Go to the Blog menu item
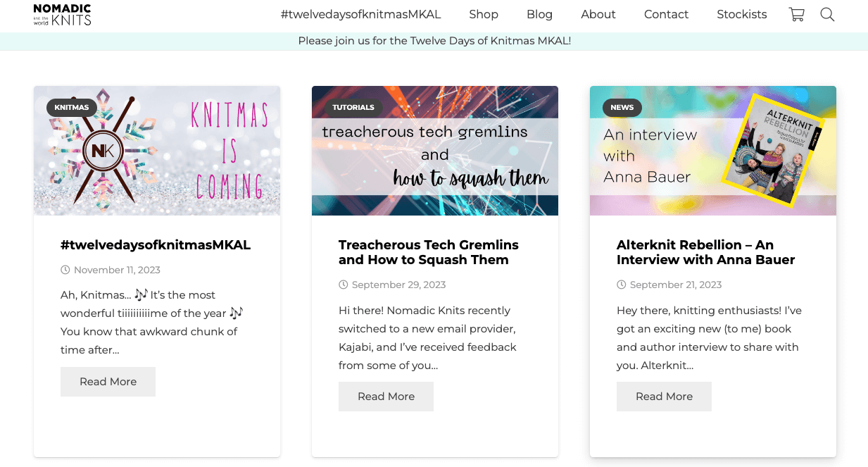Screen dimensions: 868x467 (539, 14)
